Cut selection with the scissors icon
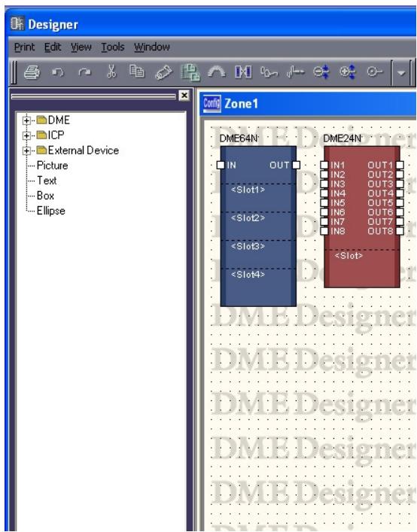The width and height of the screenshot is (417, 532). point(111,72)
